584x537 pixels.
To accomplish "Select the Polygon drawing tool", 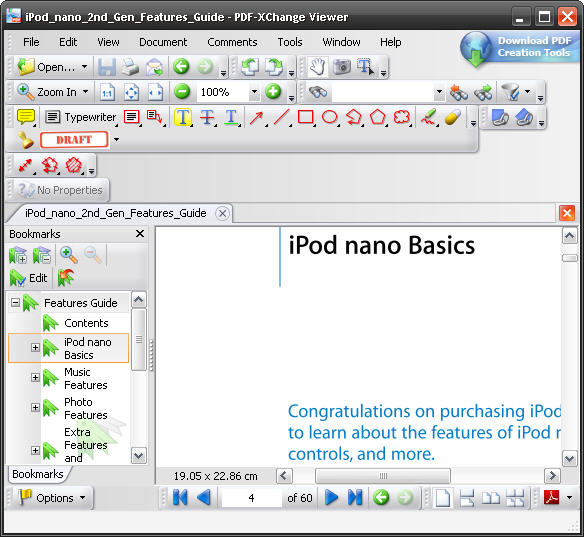I will (377, 117).
